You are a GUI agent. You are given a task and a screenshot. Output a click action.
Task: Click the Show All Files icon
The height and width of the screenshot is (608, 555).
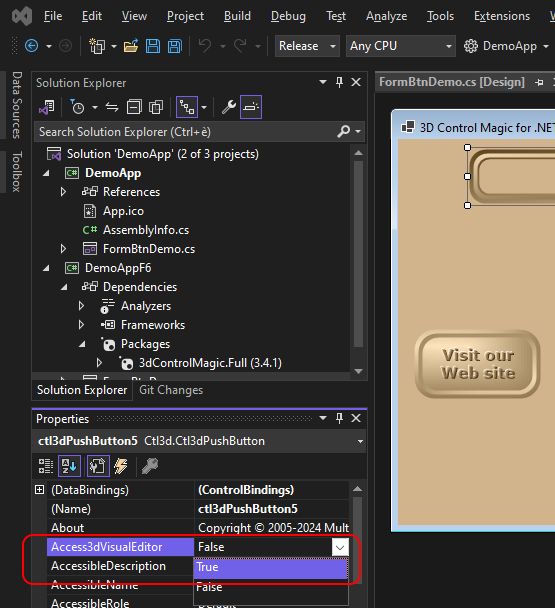156,107
